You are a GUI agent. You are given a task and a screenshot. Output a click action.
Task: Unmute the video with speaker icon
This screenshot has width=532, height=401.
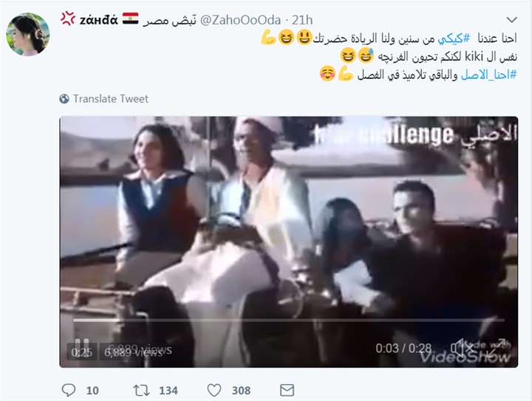coord(461,348)
